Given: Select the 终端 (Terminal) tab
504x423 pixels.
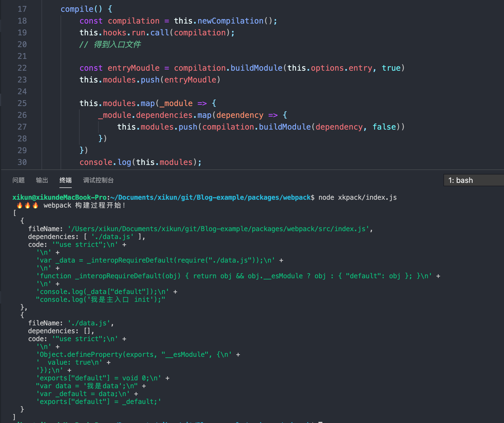Looking at the screenshot, I should (66, 180).
